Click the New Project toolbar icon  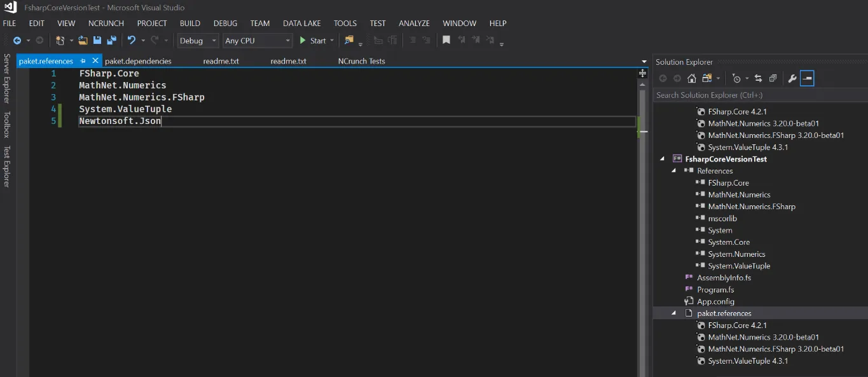click(60, 41)
